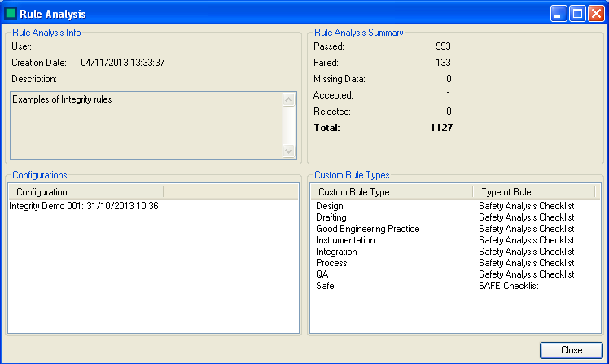Close window using title bar X
This screenshot has width=609, height=364.
point(596,14)
